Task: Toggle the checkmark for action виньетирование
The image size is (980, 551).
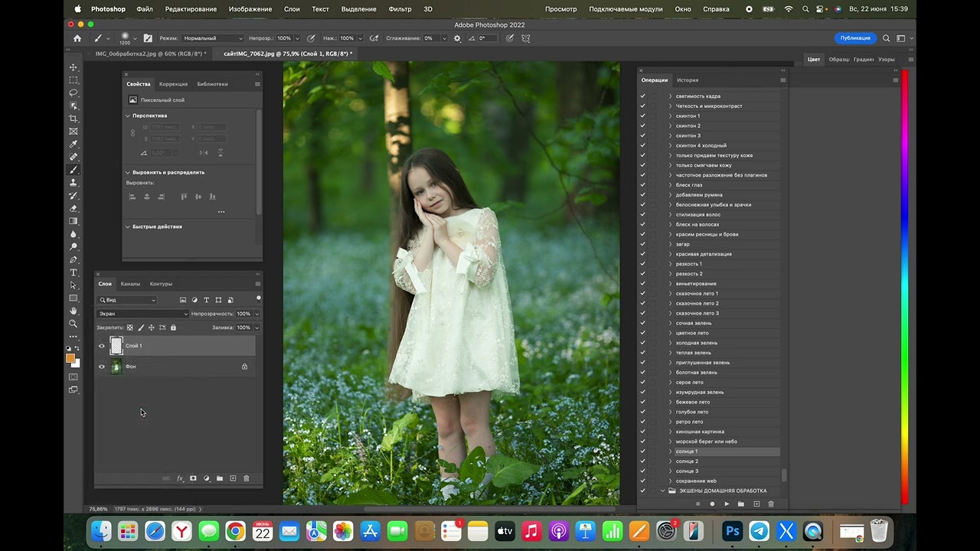Action: click(x=642, y=284)
